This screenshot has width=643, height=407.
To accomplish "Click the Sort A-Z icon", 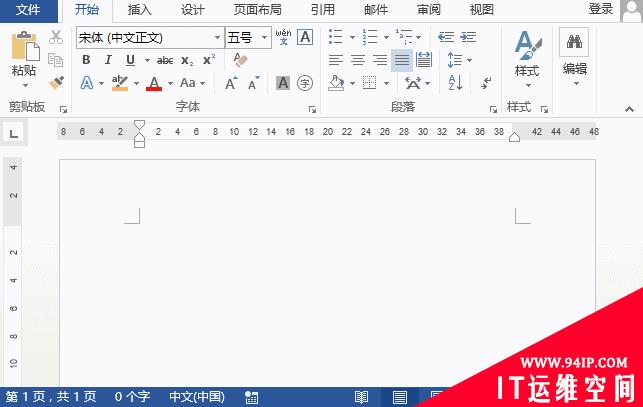I will (x=455, y=83).
